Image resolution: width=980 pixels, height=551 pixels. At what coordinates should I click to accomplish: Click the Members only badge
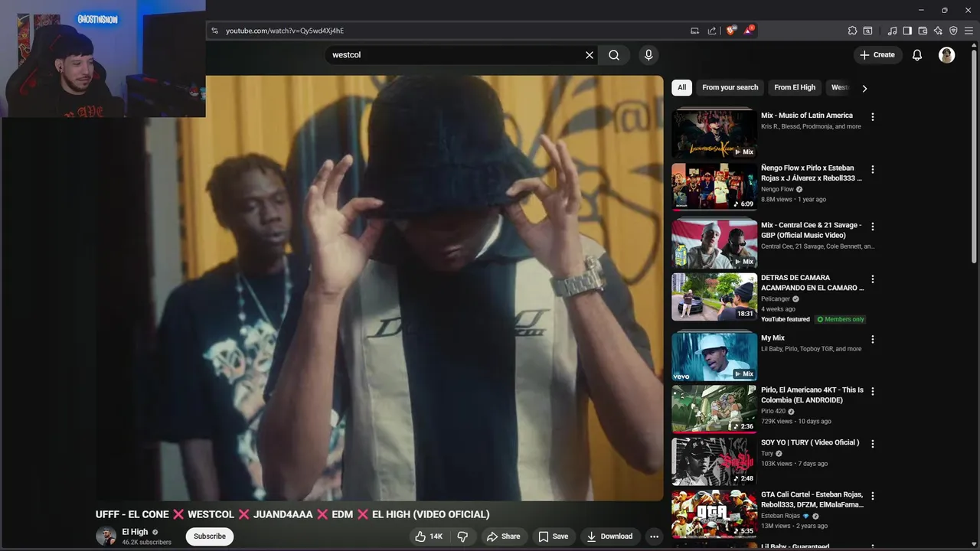point(841,319)
